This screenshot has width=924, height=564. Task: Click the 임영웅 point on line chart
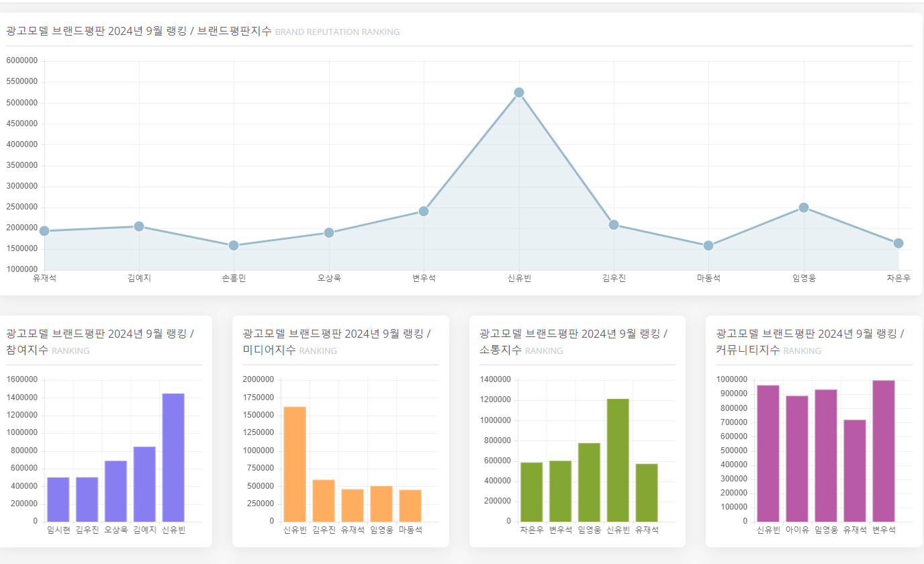(x=804, y=207)
